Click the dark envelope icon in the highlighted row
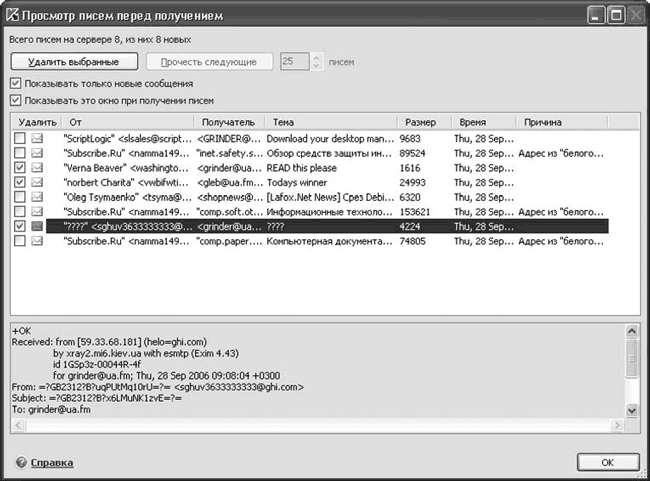 [37, 226]
